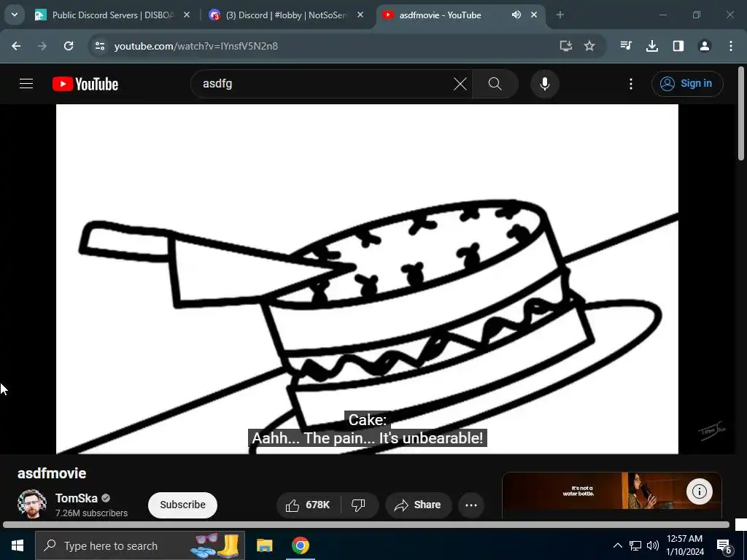
Task: Subscribe to TomSka
Action: pyautogui.click(x=182, y=505)
